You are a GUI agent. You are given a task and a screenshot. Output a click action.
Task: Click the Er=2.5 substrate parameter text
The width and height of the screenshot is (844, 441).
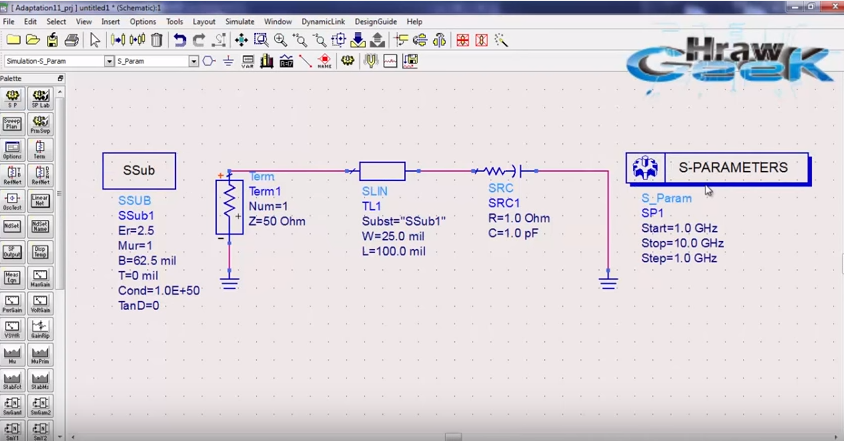click(x=136, y=230)
